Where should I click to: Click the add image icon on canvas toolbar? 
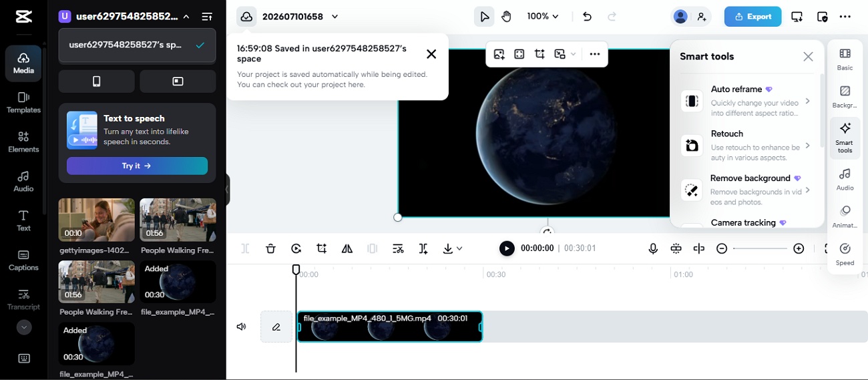[499, 54]
